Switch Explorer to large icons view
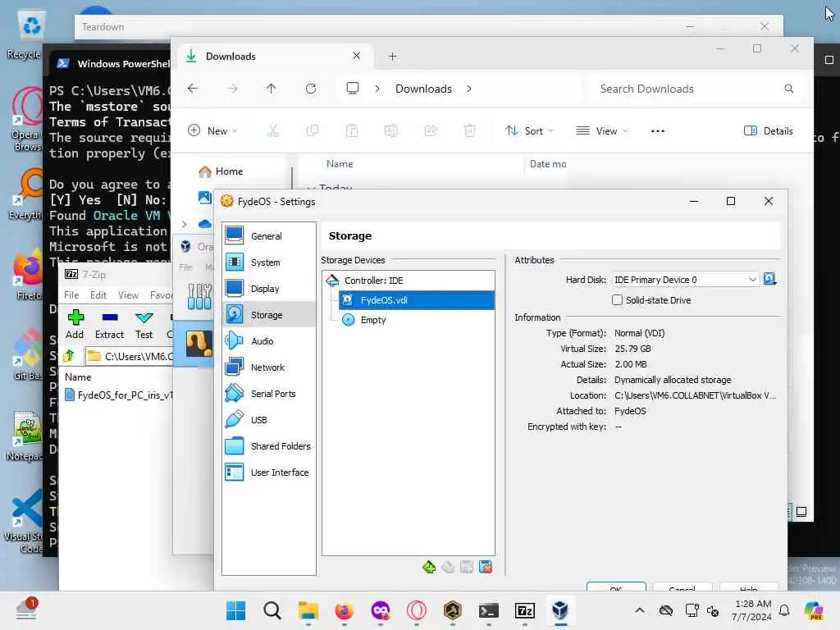 [x=801, y=512]
